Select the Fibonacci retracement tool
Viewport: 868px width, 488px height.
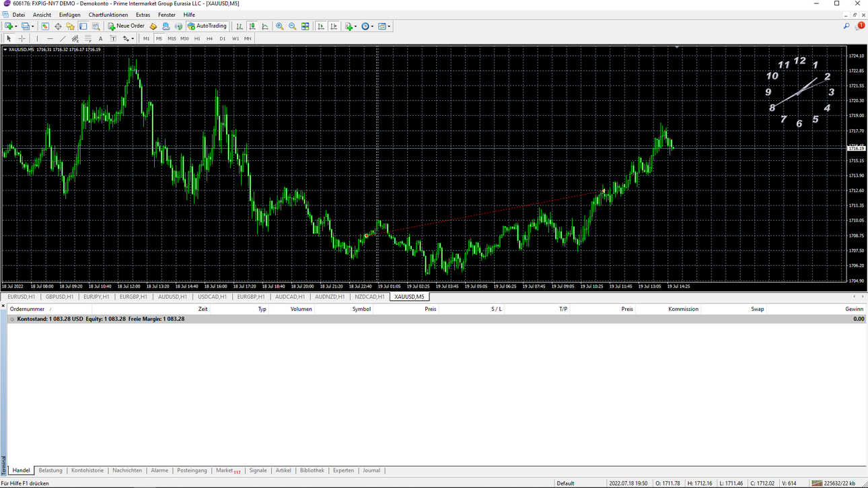(x=87, y=38)
